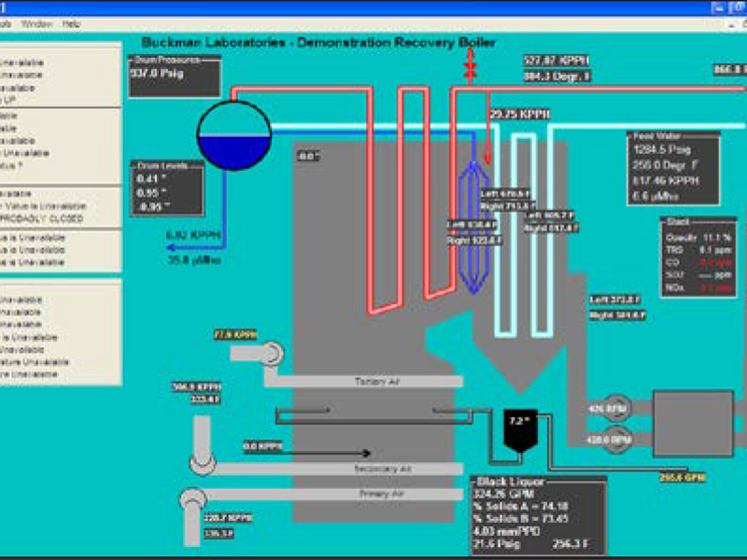The width and height of the screenshot is (747, 560).
Task: Click the Primary Air duct label
Action: point(381,494)
